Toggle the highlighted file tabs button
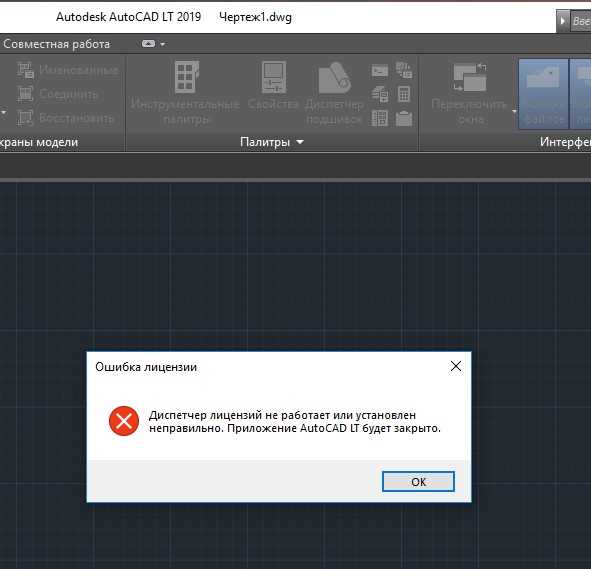This screenshot has height=569, width=591. (x=544, y=94)
